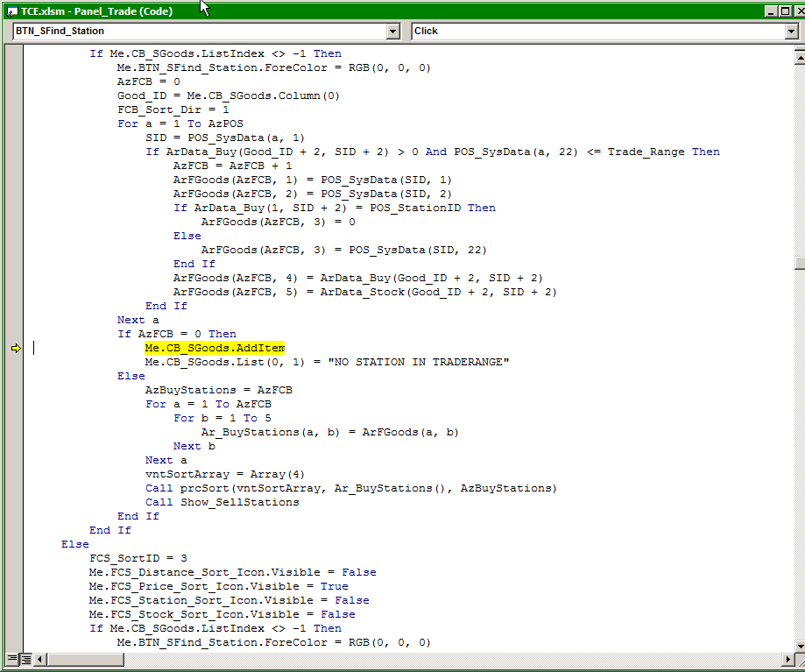Click FCS_Price_Sort_Icon.Visible = True line
Viewport: 805px width, 672px height.
pyautogui.click(x=219, y=586)
